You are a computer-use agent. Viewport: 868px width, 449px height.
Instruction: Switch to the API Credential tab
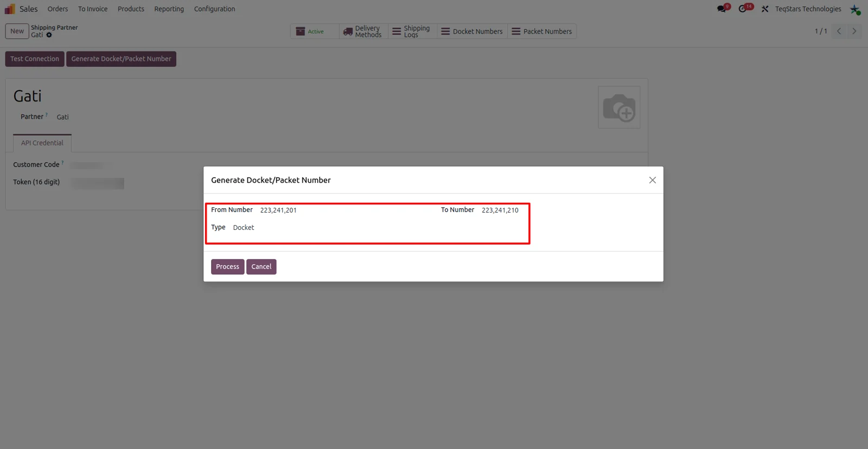point(42,143)
